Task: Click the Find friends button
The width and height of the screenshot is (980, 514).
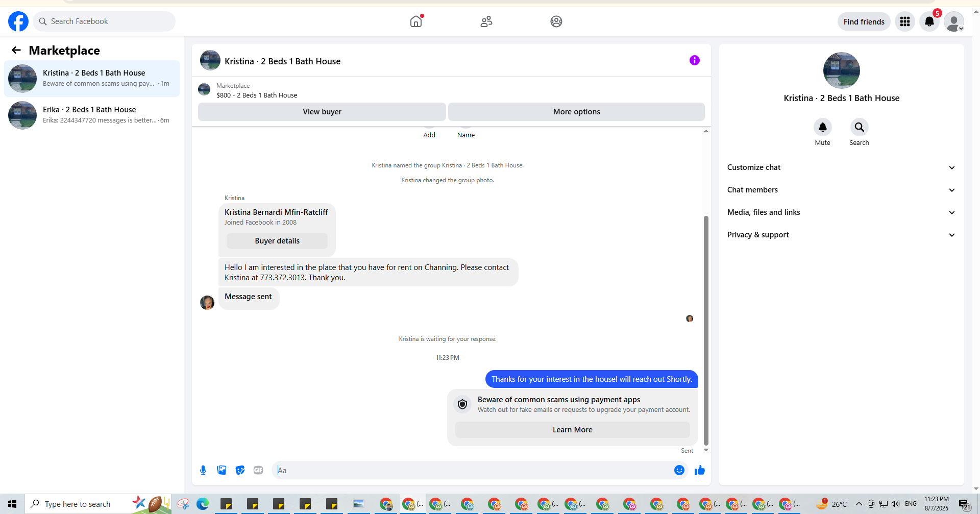Action: pos(864,21)
